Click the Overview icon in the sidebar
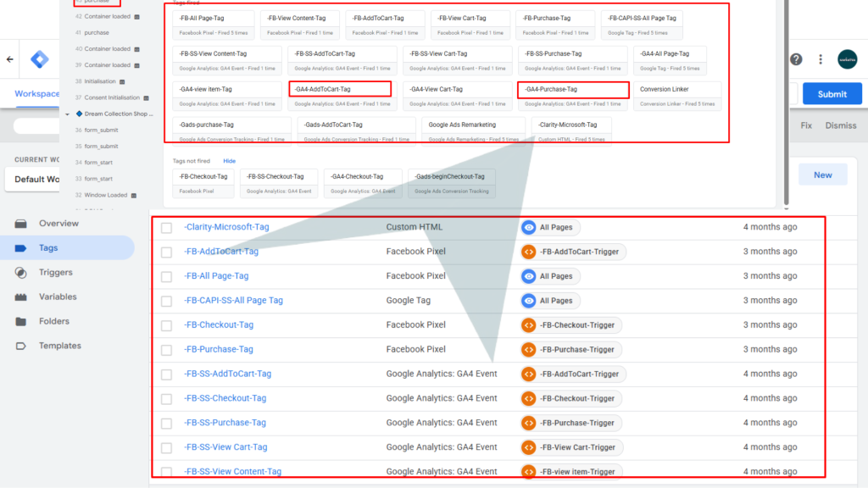The height and width of the screenshot is (488, 868). pos(21,224)
